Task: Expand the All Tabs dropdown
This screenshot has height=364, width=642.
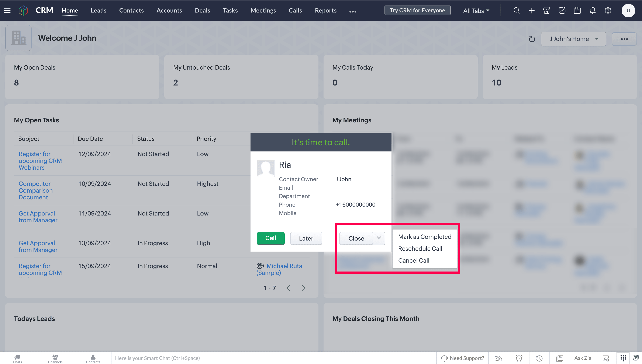Action: [x=476, y=11]
